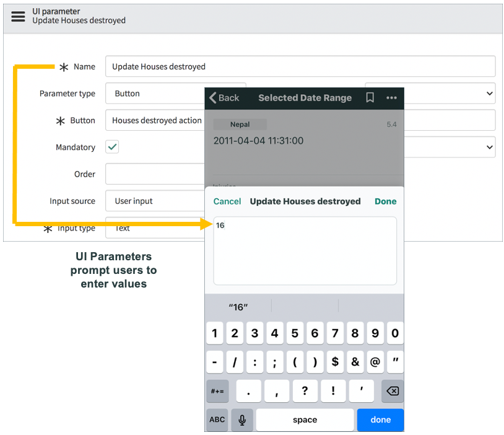This screenshot has height=435, width=504.
Task: Tap the 2 key on keyboard
Action: [235, 333]
